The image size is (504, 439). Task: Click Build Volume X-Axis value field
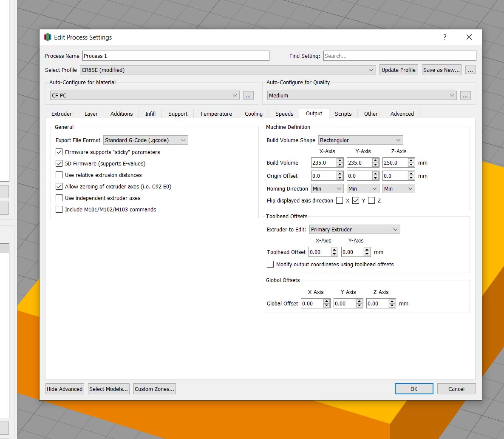[x=324, y=162]
